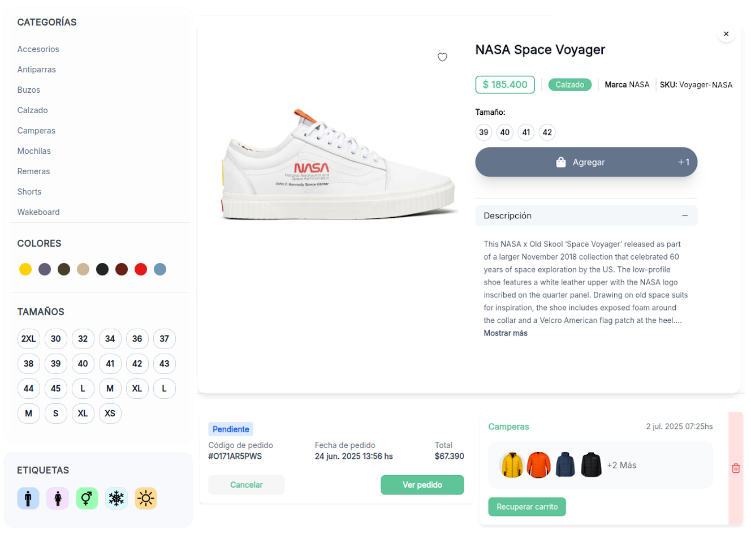Open the Calzado category
This screenshot has height=560, width=751.
click(33, 110)
